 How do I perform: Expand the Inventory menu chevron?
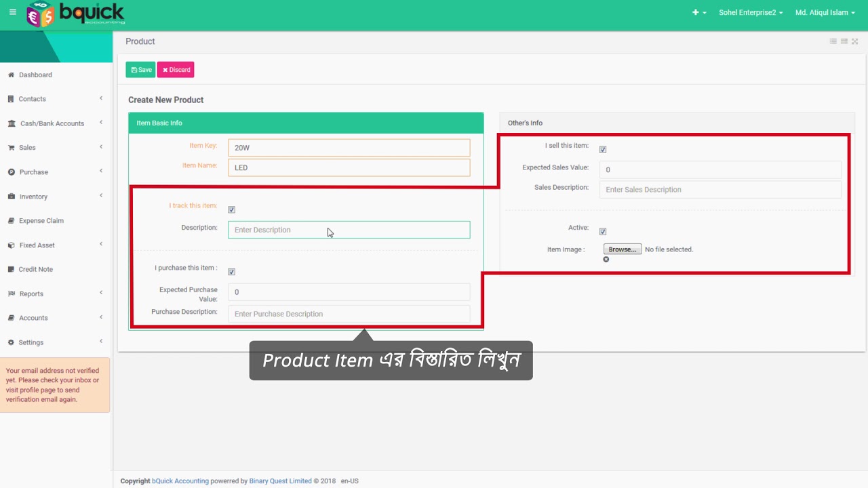(101, 196)
